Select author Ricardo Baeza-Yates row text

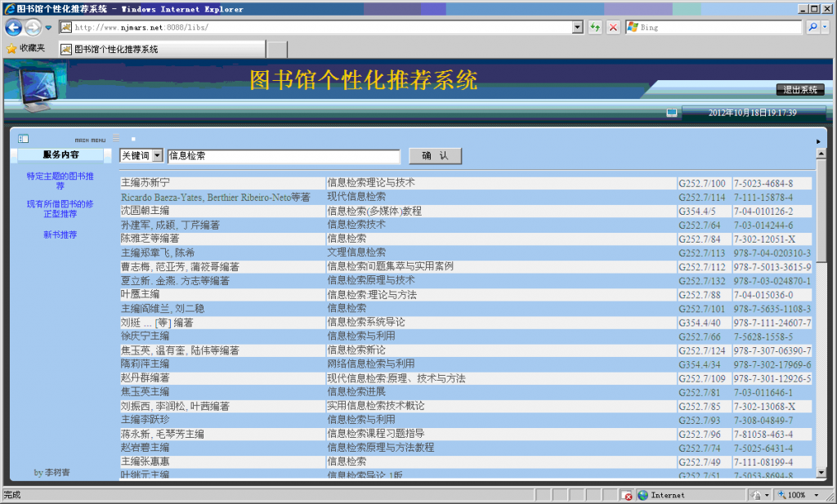pyautogui.click(x=216, y=198)
